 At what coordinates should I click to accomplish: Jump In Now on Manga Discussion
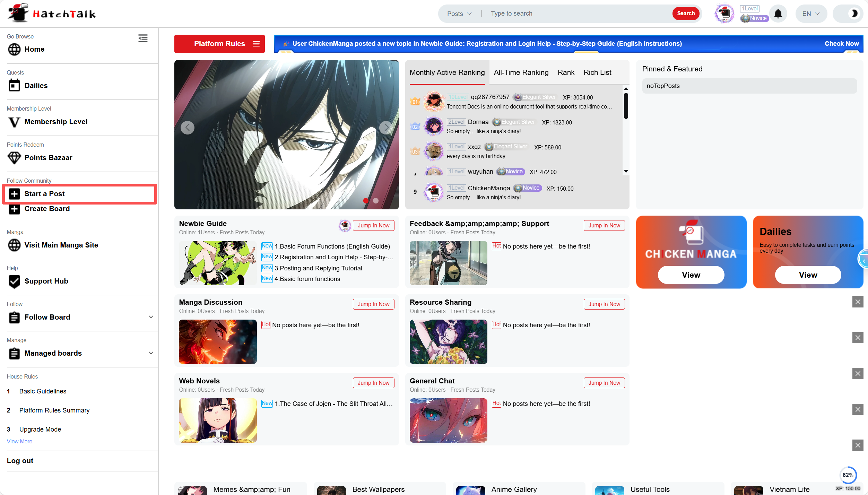coord(373,304)
